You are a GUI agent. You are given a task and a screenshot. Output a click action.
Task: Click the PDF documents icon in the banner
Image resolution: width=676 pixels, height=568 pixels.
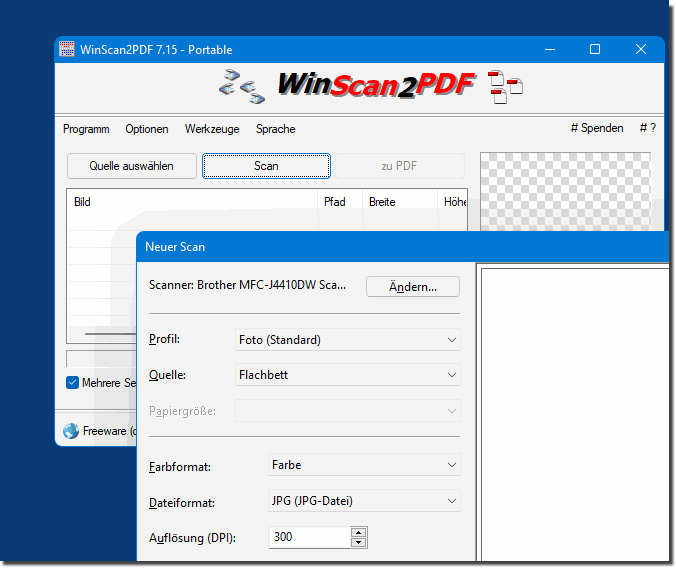click(x=505, y=87)
